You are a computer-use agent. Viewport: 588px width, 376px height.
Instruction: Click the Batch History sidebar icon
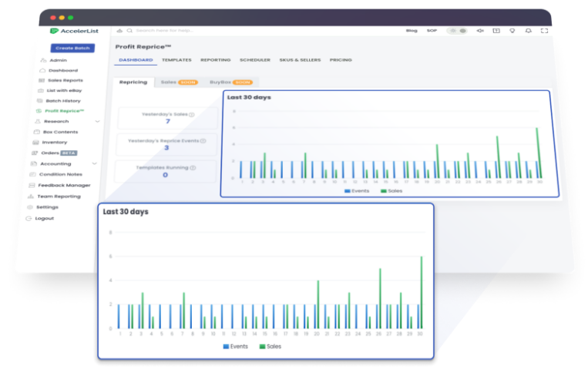[x=39, y=101]
